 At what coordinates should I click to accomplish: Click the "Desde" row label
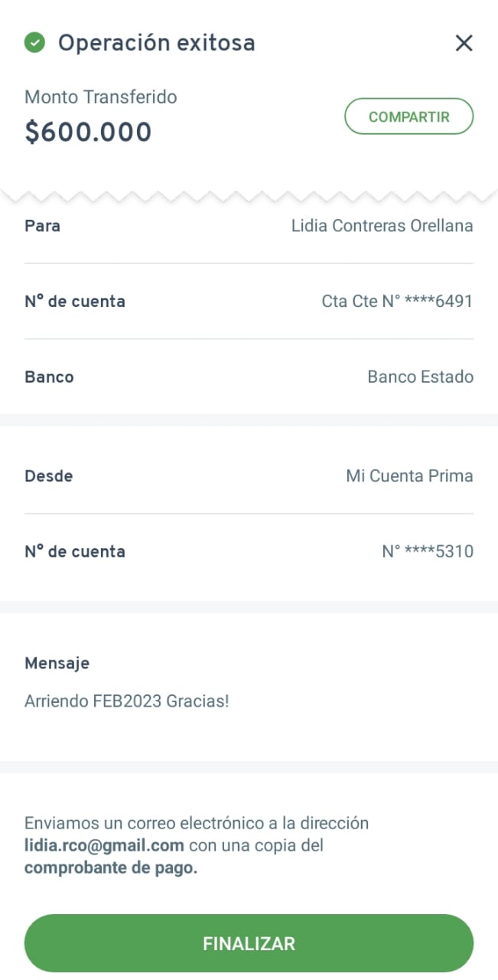[48, 476]
